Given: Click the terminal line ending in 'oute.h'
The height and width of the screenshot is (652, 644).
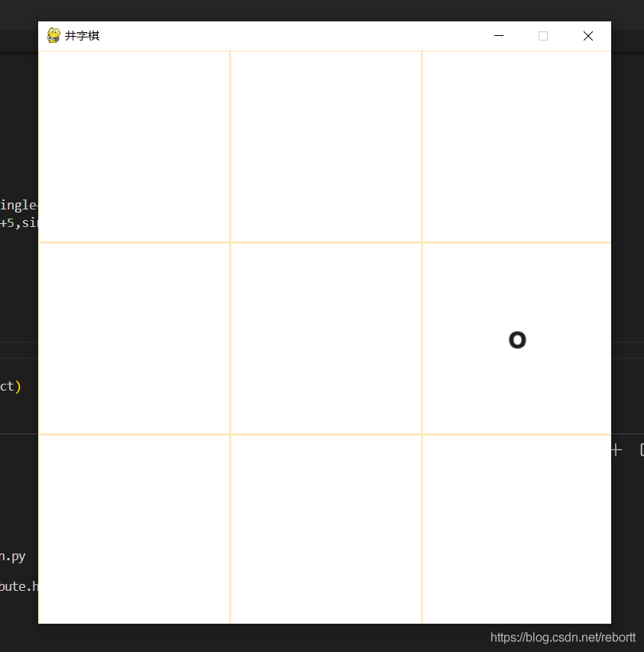Looking at the screenshot, I should [x=18, y=586].
